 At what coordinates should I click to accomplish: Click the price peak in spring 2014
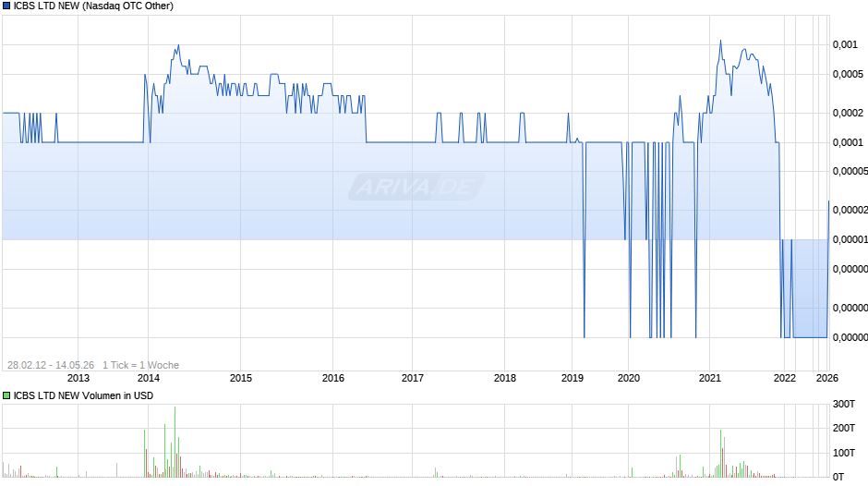(178, 45)
